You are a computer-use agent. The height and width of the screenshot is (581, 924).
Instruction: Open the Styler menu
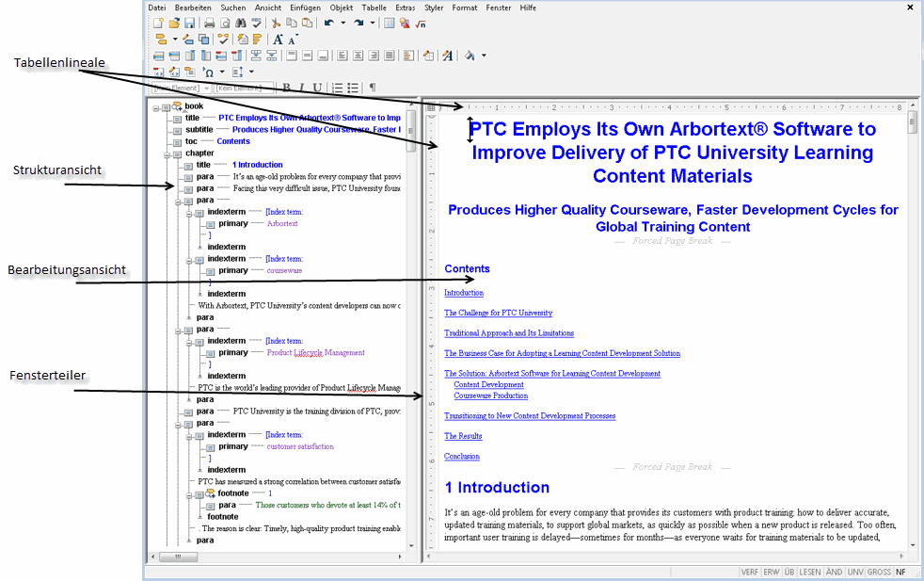[434, 8]
